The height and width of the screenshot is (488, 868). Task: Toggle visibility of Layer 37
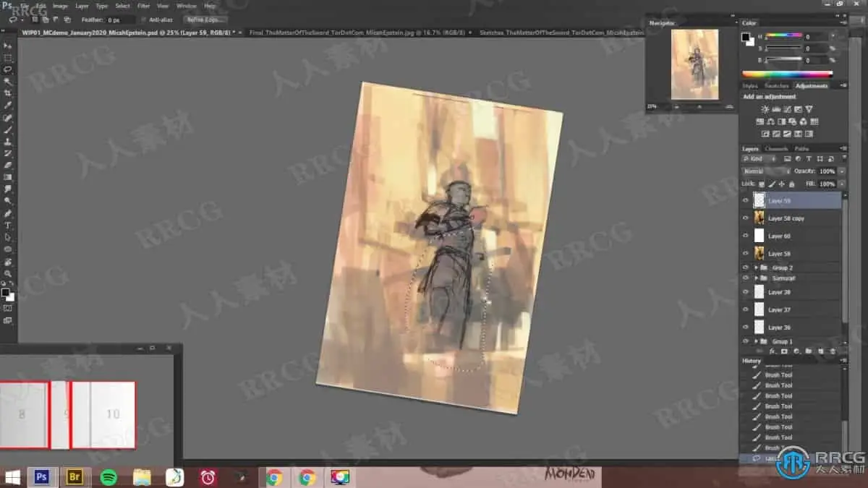coord(746,309)
